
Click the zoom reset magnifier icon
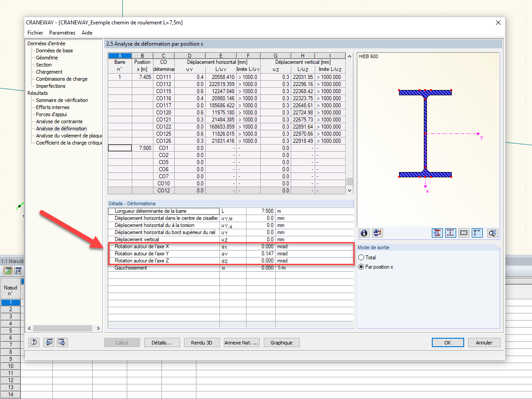pyautogui.click(x=492, y=233)
